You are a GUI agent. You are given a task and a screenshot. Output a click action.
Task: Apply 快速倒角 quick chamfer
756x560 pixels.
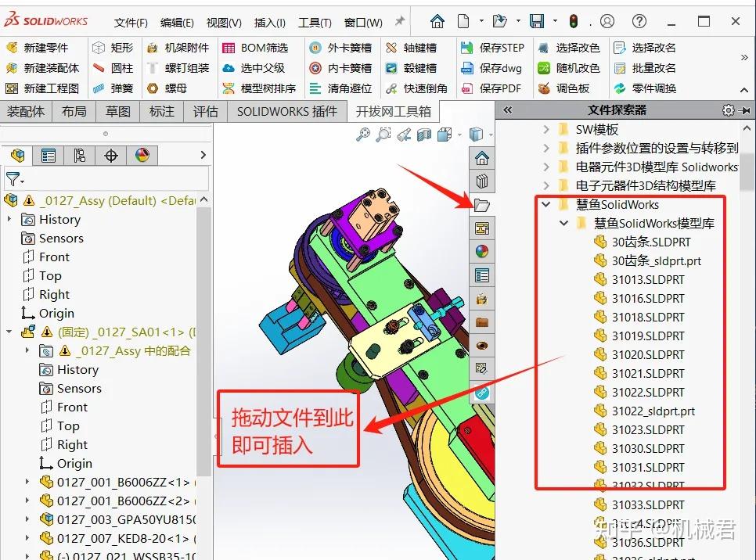coord(416,88)
